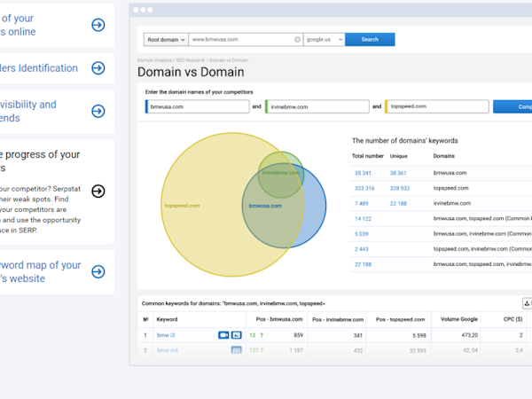Open the arrow icon beside 'word map of your' card

[98, 271]
